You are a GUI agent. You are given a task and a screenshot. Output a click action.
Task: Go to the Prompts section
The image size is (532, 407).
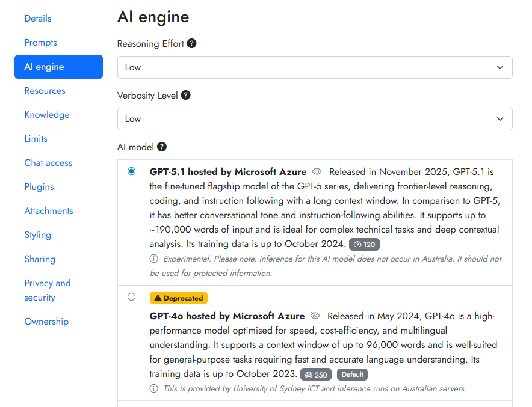tap(40, 43)
